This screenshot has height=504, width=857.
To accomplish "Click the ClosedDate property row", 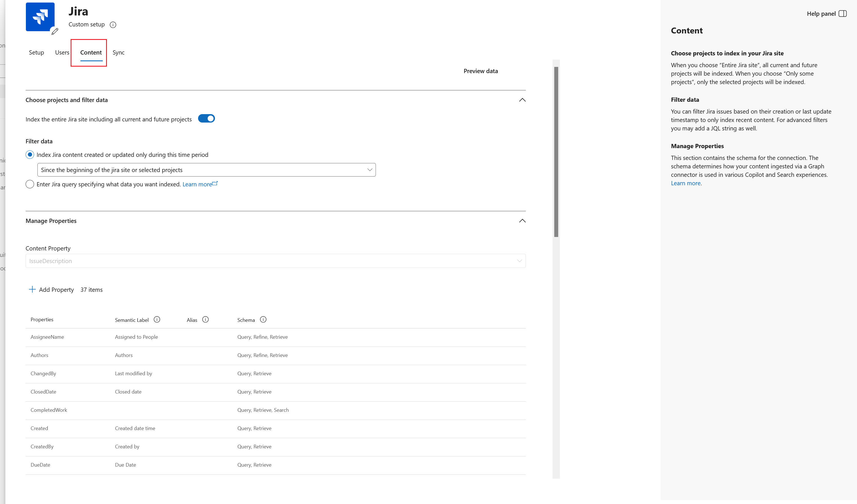I will [275, 392].
